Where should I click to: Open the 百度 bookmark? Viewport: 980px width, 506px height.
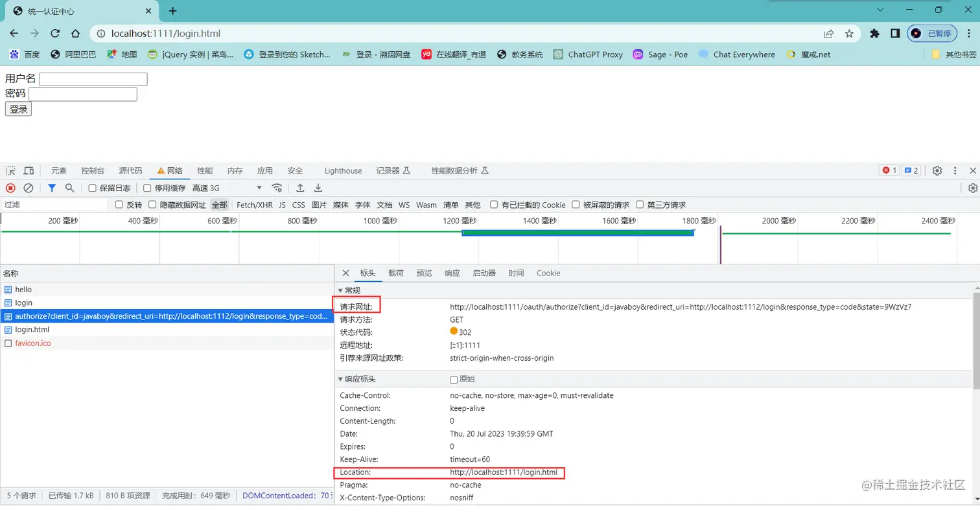coord(25,54)
